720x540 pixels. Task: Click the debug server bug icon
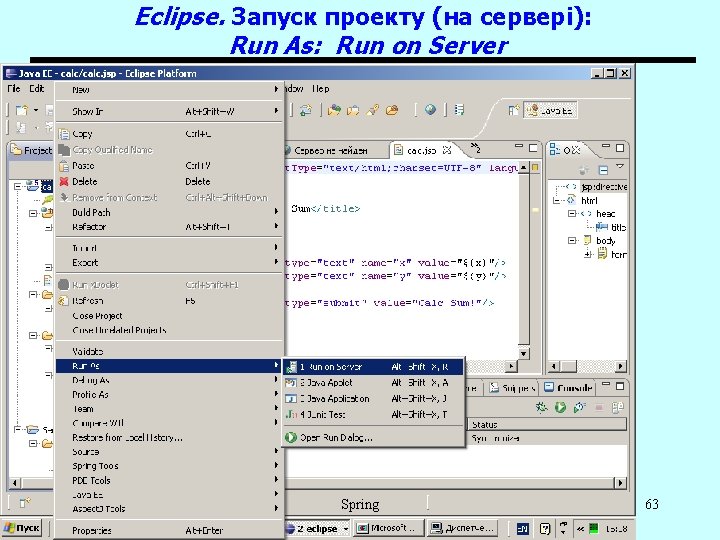click(x=541, y=407)
